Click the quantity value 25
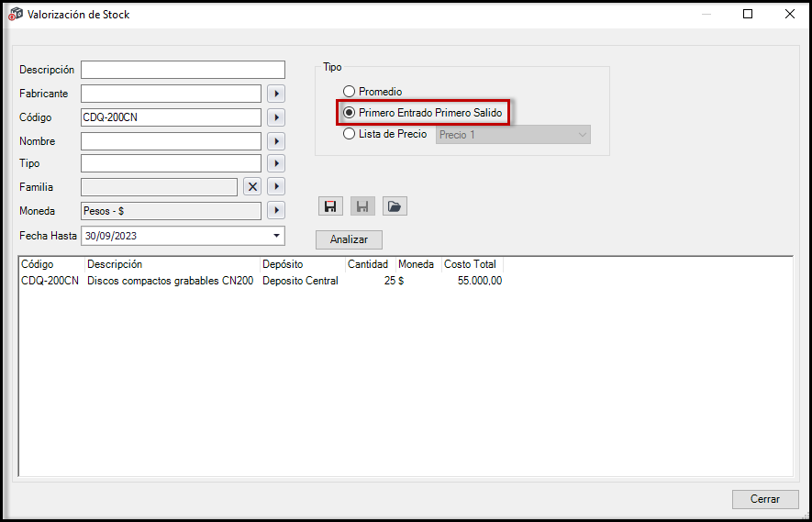Image resolution: width=812 pixels, height=522 pixels. pos(390,281)
